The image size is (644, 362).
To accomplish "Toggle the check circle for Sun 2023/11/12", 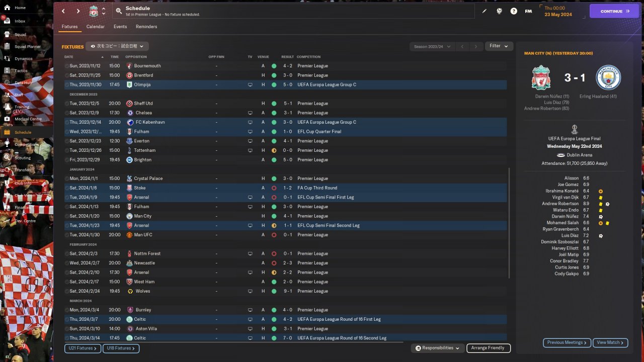I will tap(67, 66).
